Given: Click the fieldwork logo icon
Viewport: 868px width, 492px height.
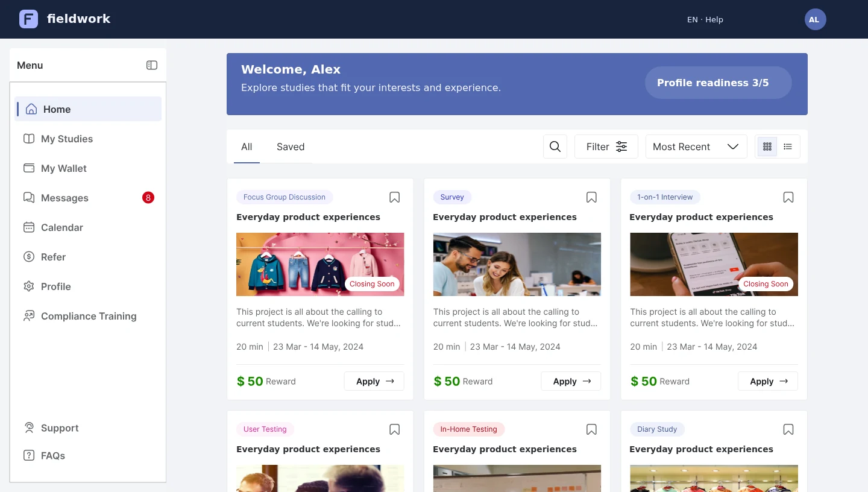Looking at the screenshot, I should point(28,19).
